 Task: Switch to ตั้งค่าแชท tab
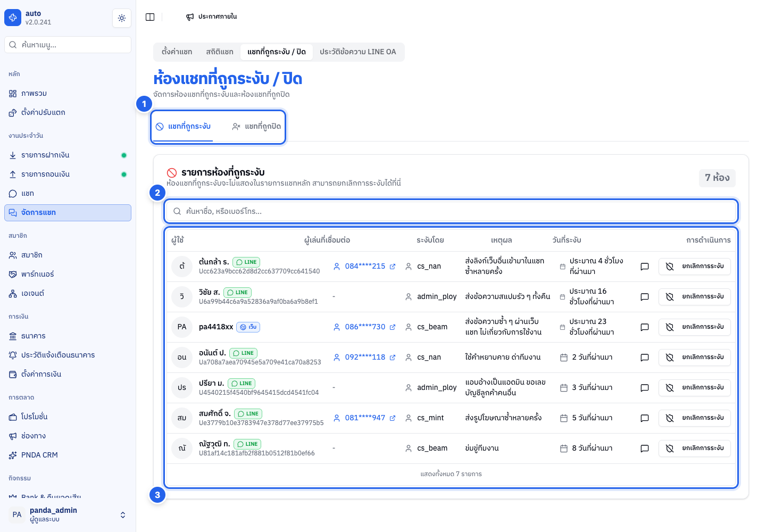177,52
